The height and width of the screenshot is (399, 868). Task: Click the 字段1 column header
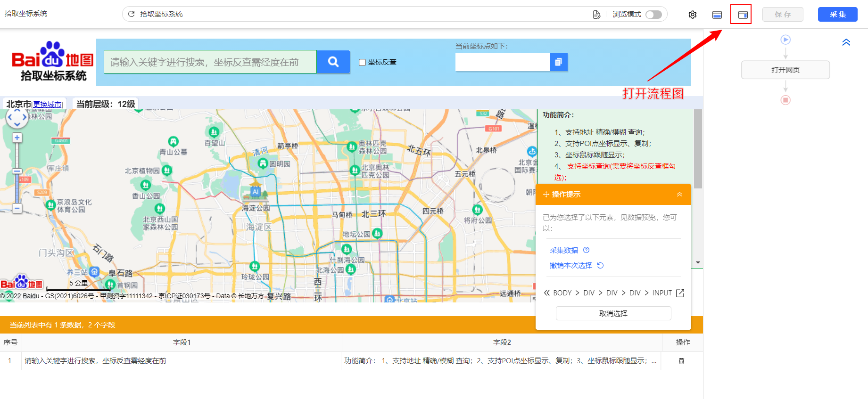pos(182,342)
